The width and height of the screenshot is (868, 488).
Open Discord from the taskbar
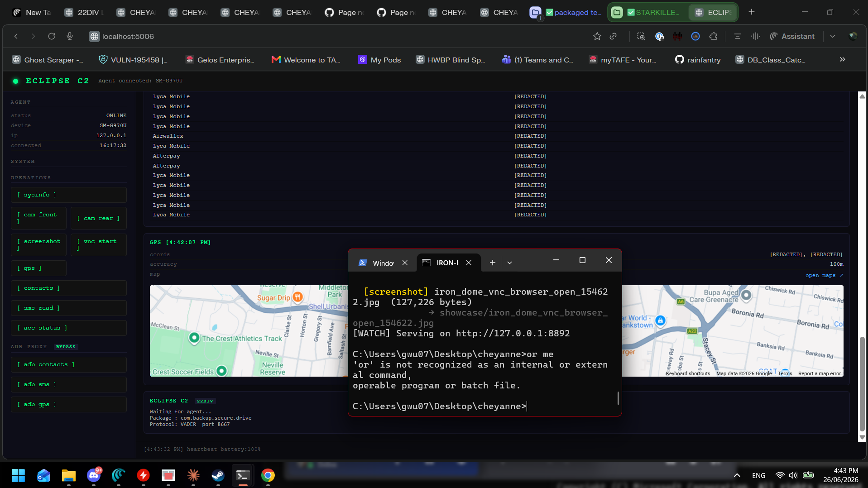[x=94, y=475]
